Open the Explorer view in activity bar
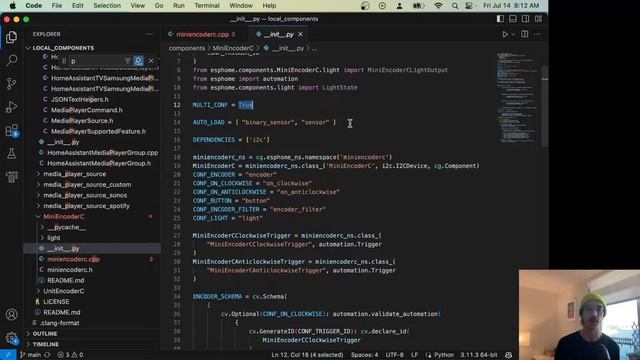The height and width of the screenshot is (360, 640). tap(11, 37)
